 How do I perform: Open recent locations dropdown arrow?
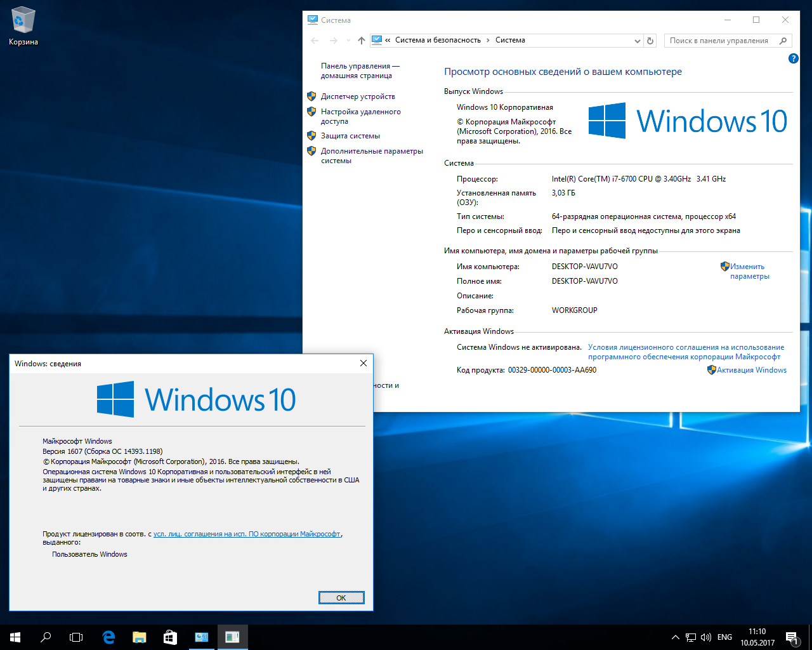click(x=348, y=41)
